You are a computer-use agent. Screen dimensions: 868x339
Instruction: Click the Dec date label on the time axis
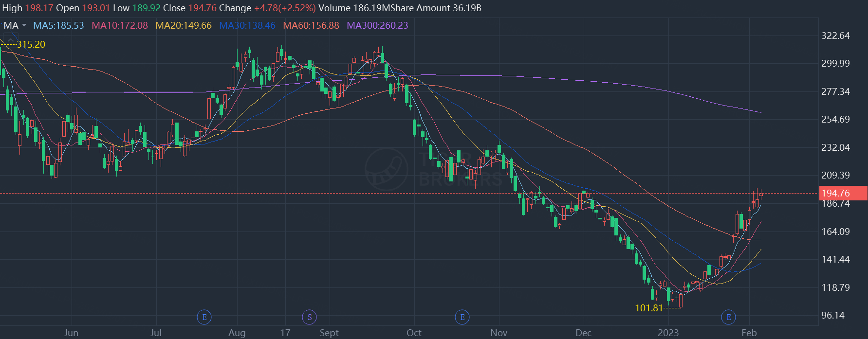(583, 333)
